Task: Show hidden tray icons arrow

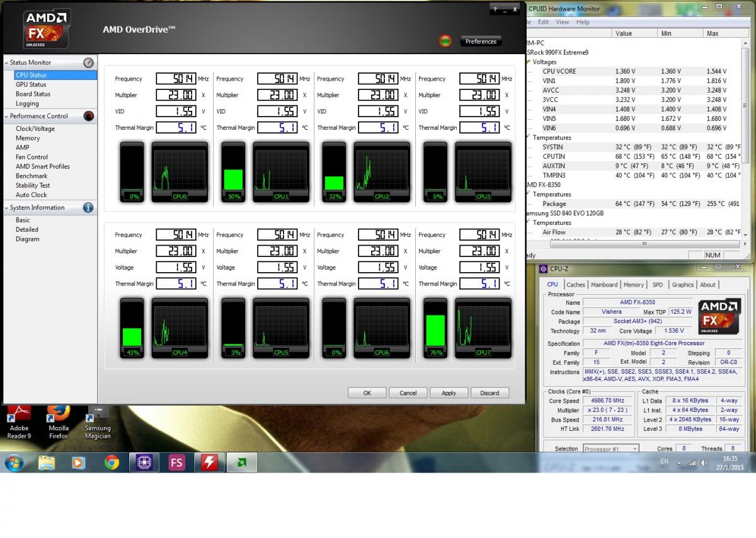Action: pyautogui.click(x=679, y=463)
